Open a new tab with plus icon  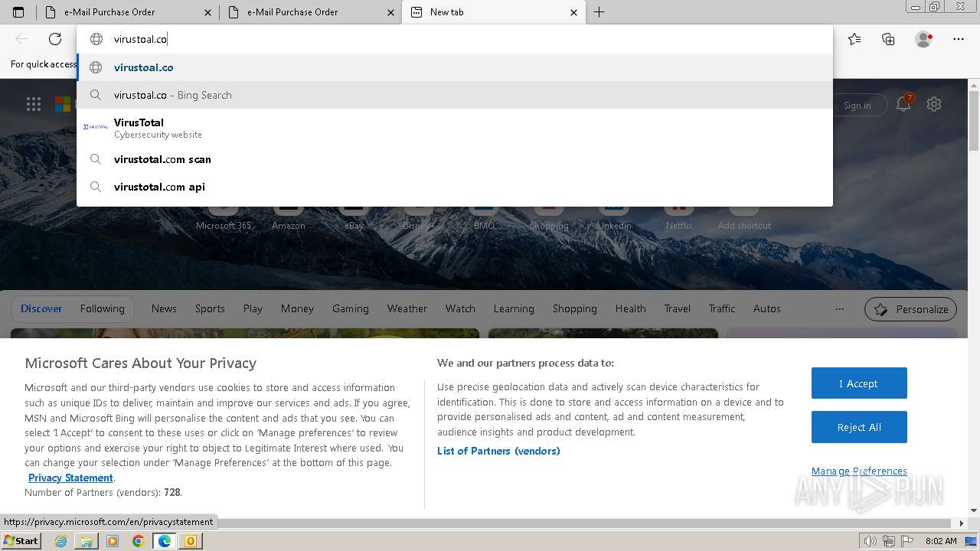click(599, 12)
